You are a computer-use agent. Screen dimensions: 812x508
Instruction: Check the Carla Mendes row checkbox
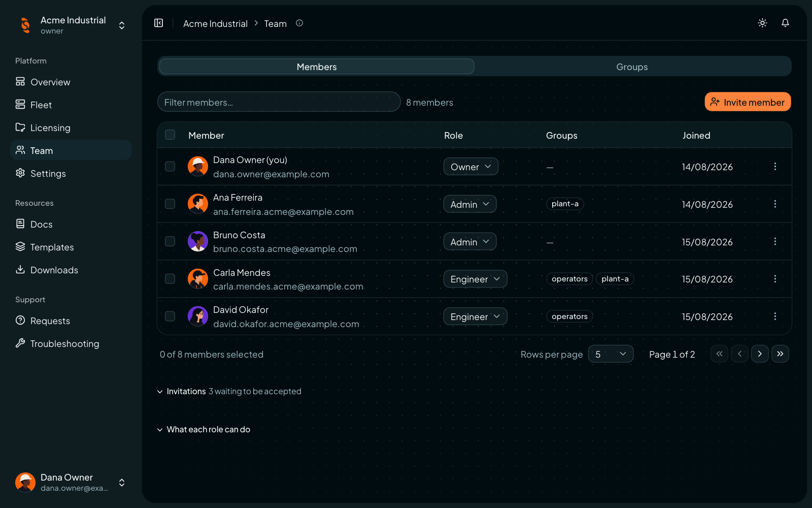pyautogui.click(x=170, y=279)
